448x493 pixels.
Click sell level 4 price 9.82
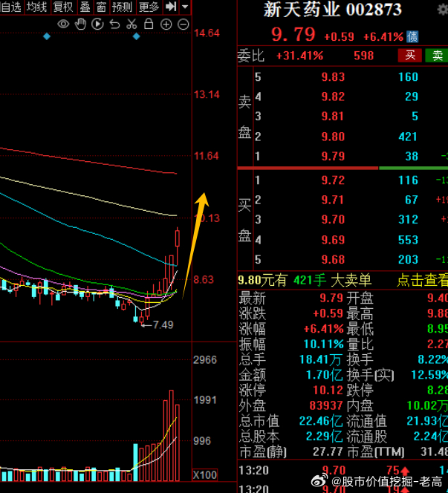pos(333,97)
